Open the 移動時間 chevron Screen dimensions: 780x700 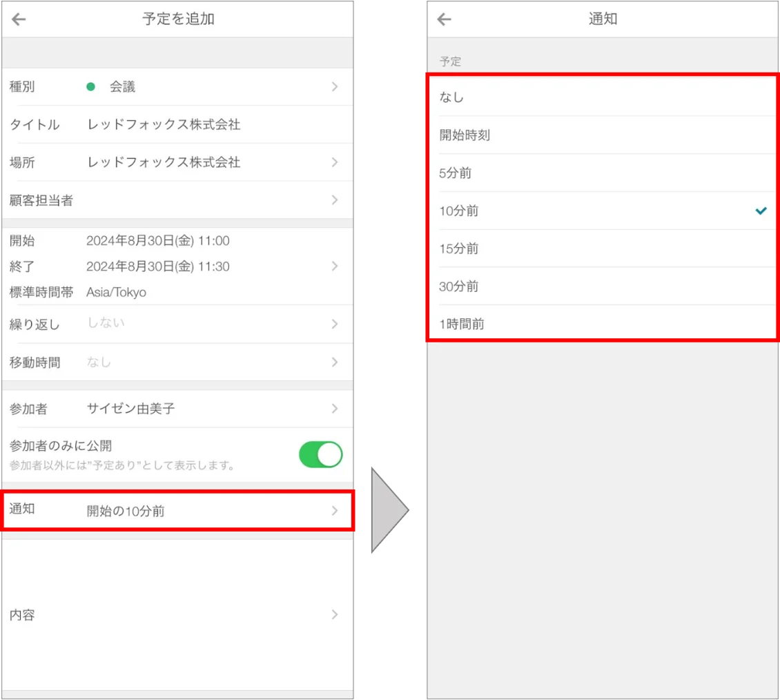coord(335,362)
